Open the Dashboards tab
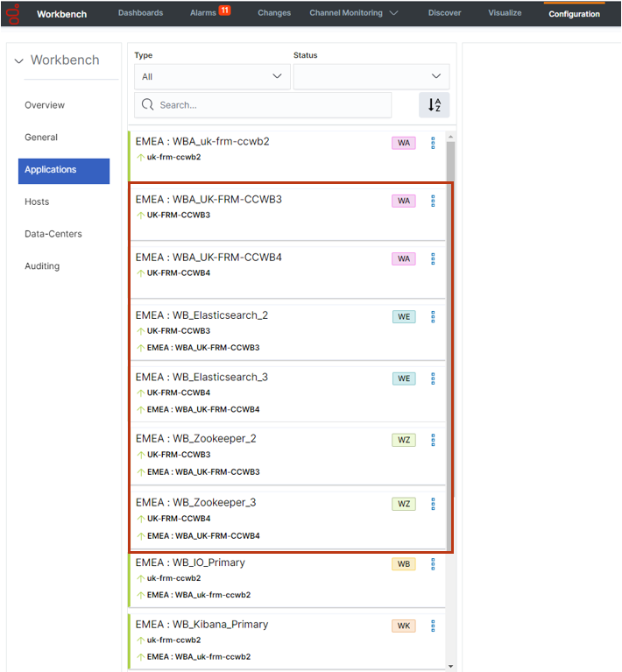Image resolution: width=622 pixels, height=672 pixels. [140, 13]
